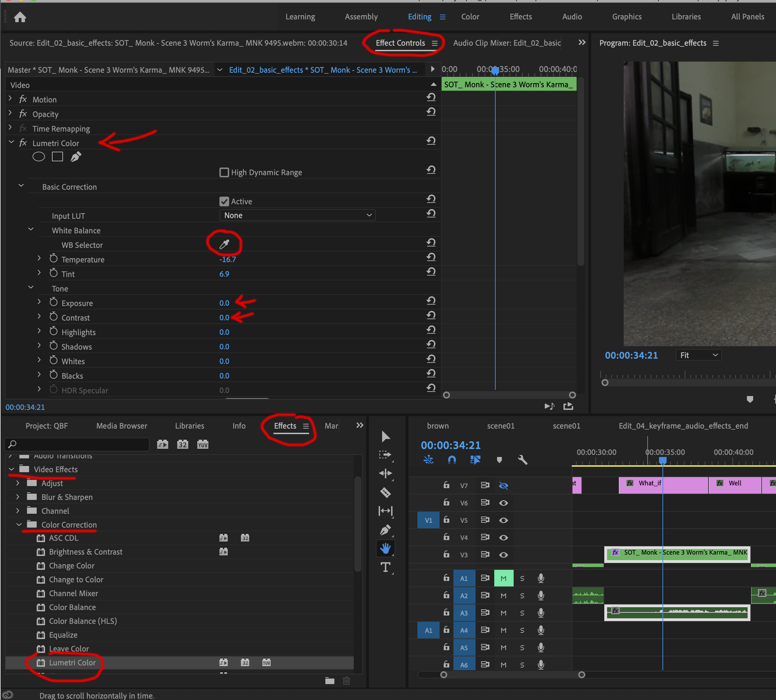Open timeline wrench display settings
The height and width of the screenshot is (700, 776).
tap(522, 460)
